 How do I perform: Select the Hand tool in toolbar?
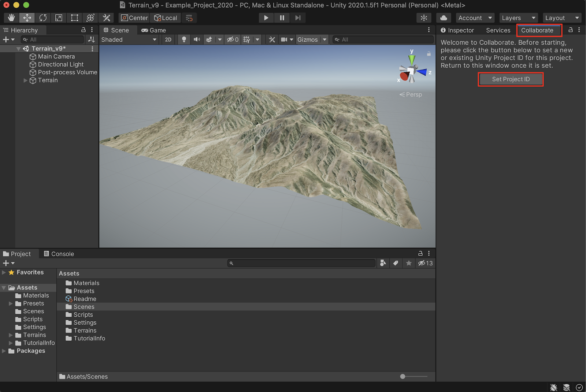tap(11, 18)
